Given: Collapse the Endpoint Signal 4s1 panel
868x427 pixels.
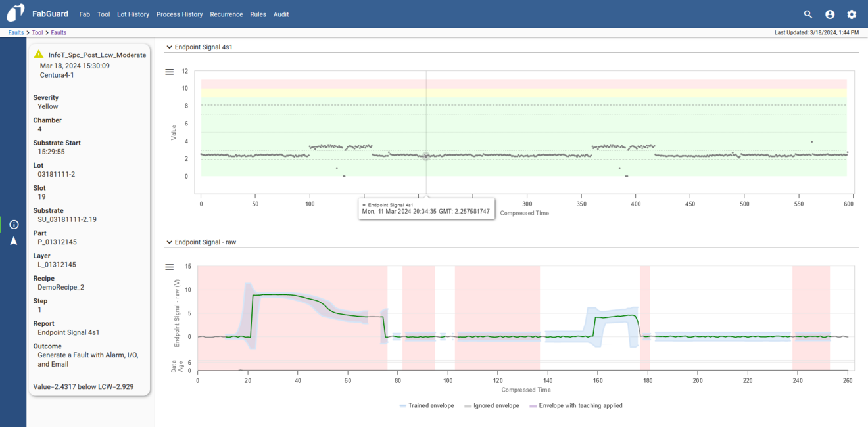Looking at the screenshot, I should (x=169, y=47).
